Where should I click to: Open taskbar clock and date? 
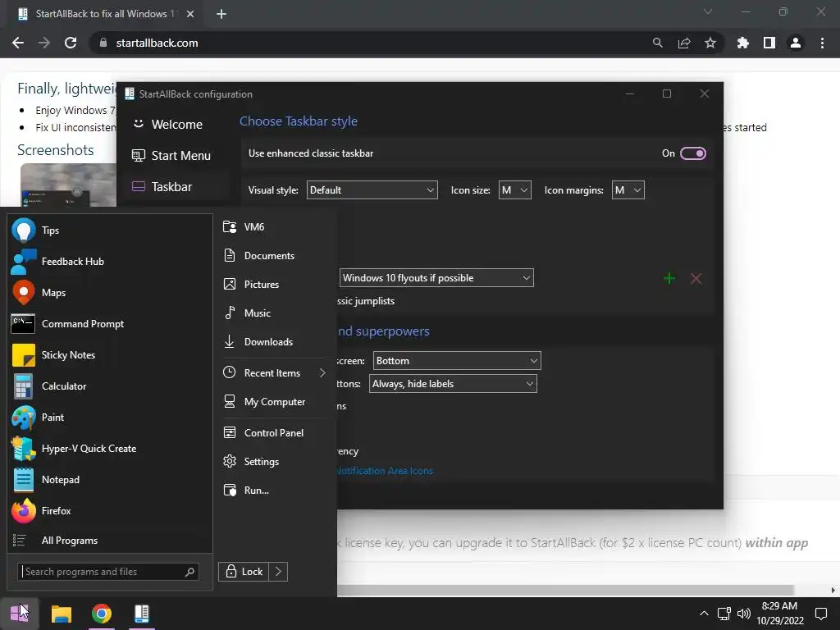tap(780, 614)
